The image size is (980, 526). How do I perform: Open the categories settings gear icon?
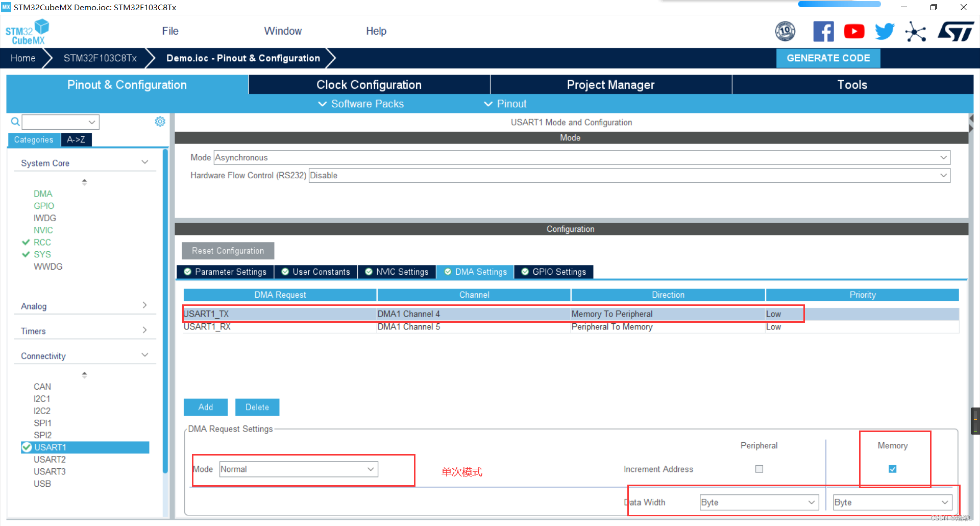(160, 122)
